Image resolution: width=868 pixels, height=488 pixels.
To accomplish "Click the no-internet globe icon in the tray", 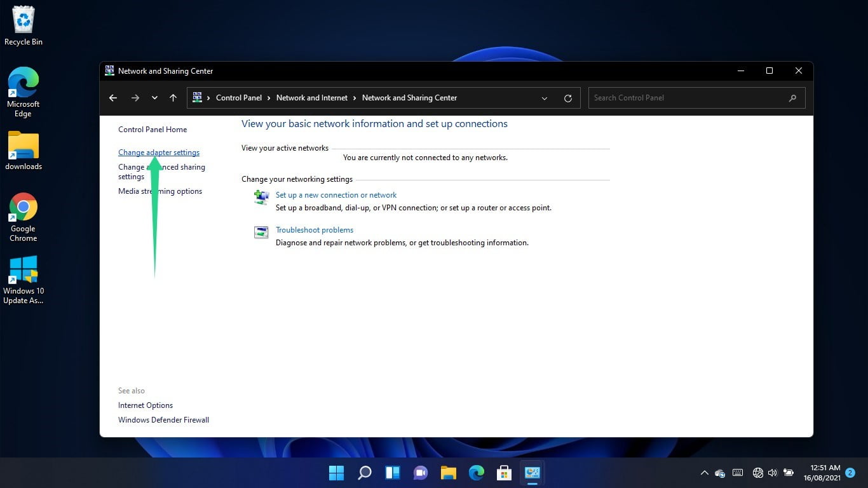I will 757,473.
